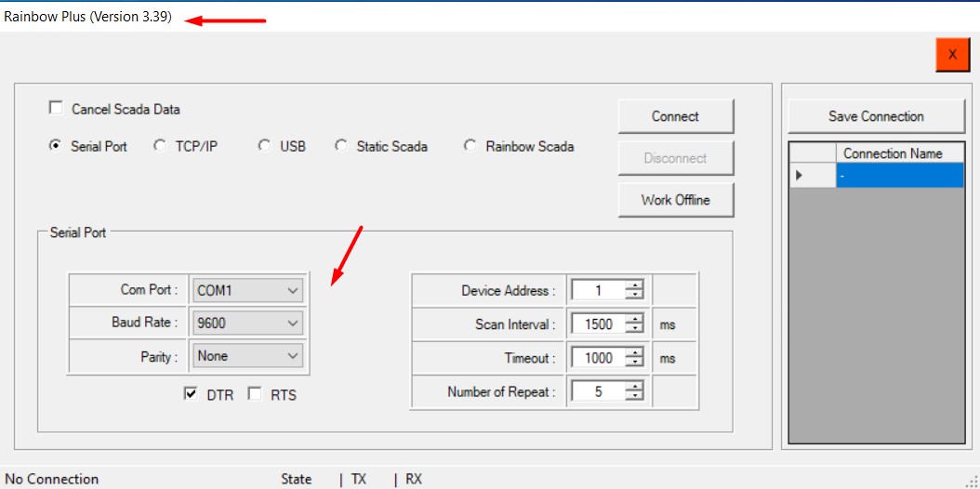This screenshot has height=489, width=980.
Task: Increase Number of Repeat with up arrow
Action: point(634,387)
